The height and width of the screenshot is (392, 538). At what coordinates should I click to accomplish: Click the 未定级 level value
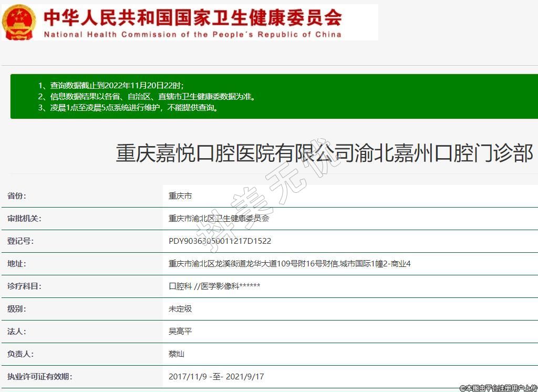tap(180, 309)
